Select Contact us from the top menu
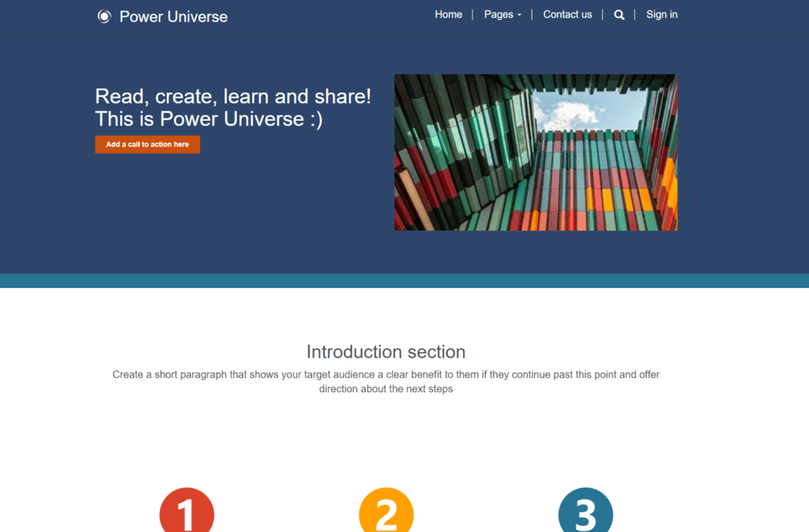Image resolution: width=809 pixels, height=532 pixels. click(x=567, y=14)
